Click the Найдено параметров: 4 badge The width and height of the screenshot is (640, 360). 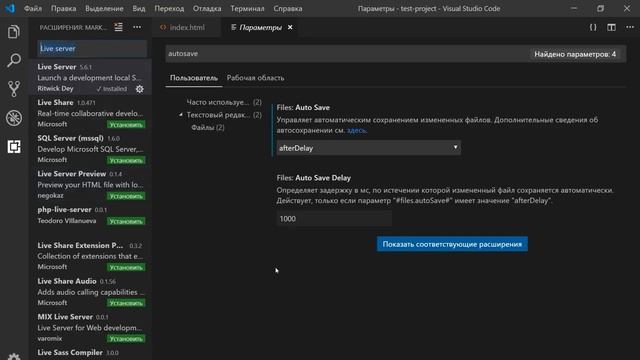575,54
